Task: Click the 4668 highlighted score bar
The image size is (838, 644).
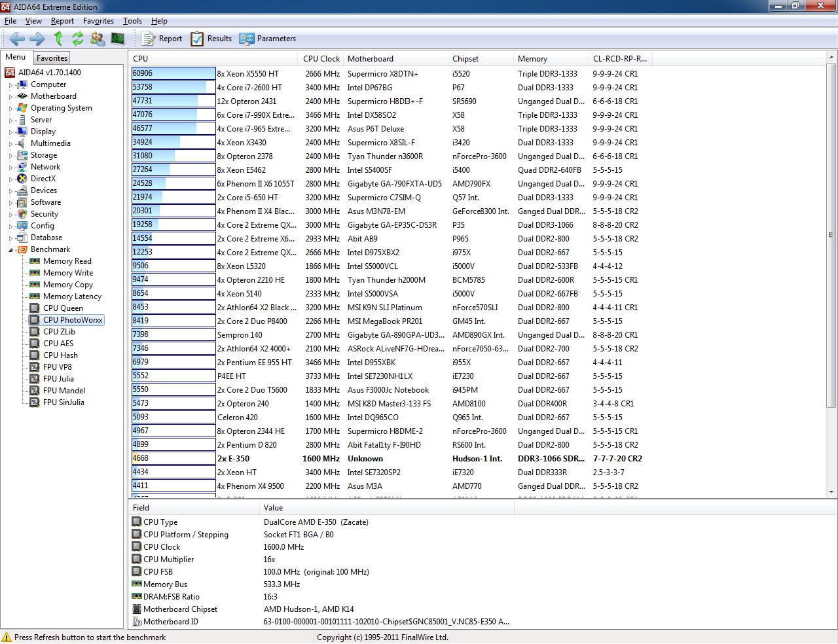Action: click(x=173, y=459)
